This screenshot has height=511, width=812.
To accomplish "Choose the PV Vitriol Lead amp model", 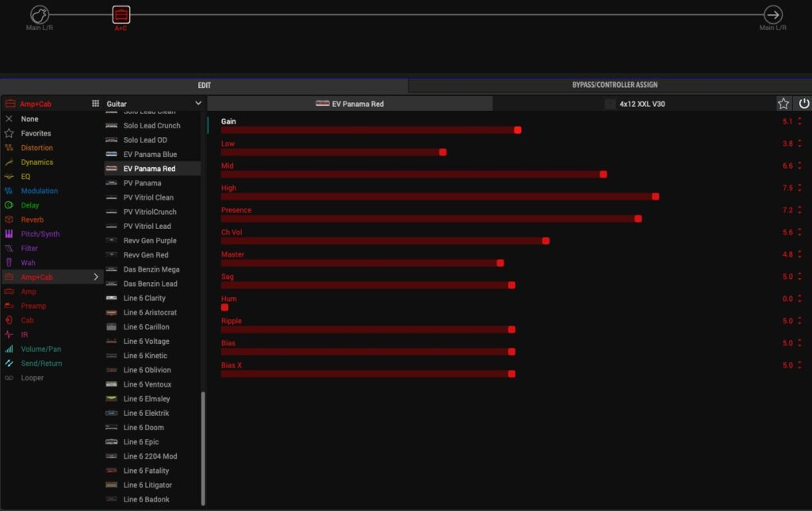I will point(147,227).
